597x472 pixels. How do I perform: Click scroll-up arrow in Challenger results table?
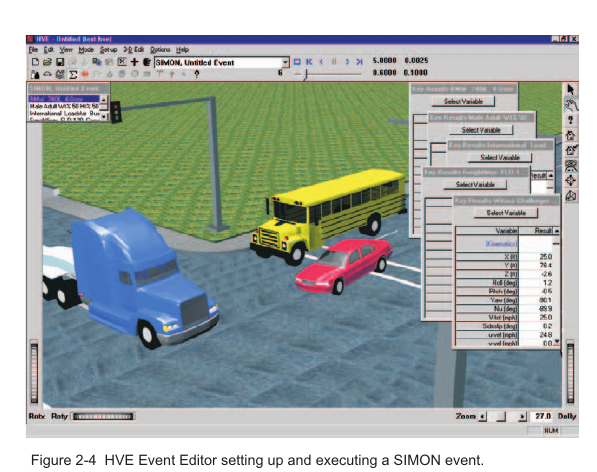[x=556, y=231]
